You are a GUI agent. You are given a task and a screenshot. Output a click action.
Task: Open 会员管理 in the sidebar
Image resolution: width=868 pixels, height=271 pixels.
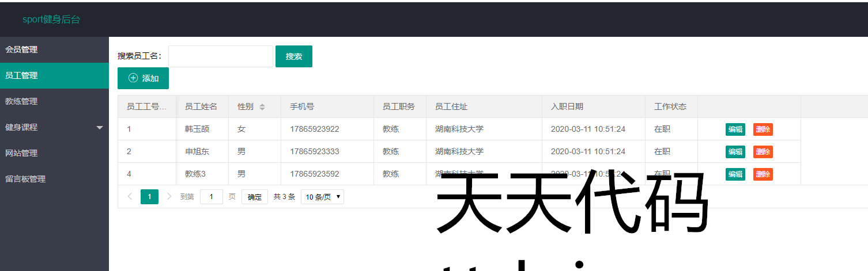[x=21, y=49]
